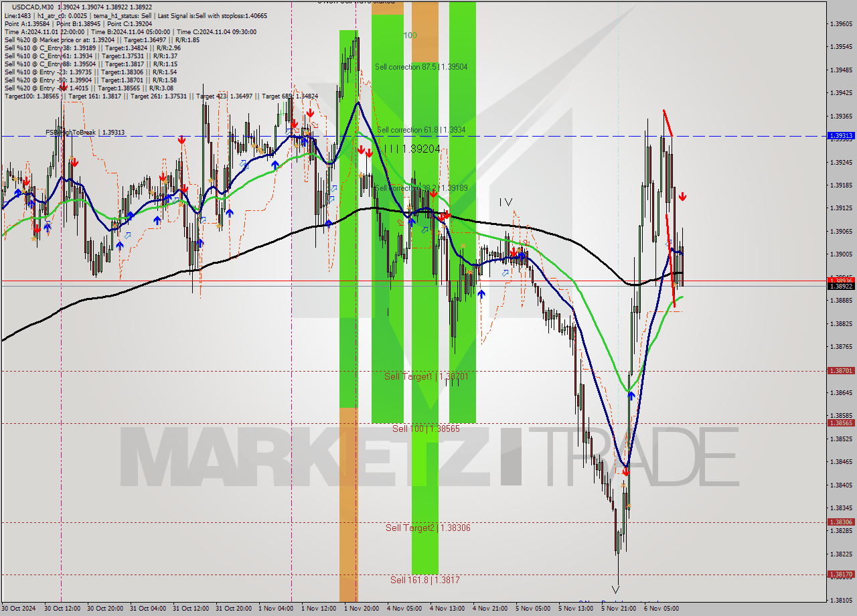Click the '30 Oct 2024' time axis label

pyautogui.click(x=19, y=609)
